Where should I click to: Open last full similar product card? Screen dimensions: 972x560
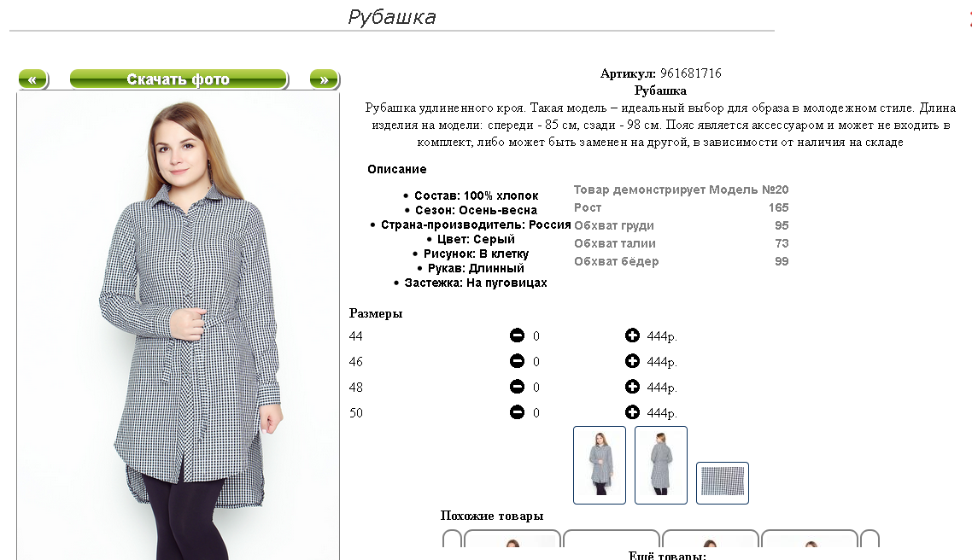(810, 539)
